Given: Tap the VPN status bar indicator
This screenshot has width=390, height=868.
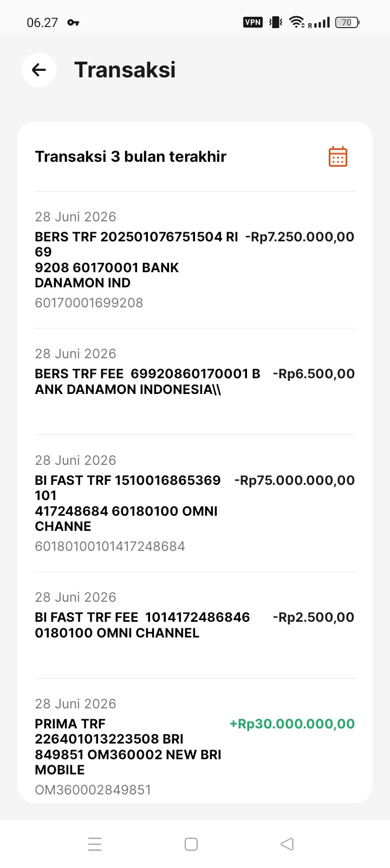Looking at the screenshot, I should pos(253,22).
